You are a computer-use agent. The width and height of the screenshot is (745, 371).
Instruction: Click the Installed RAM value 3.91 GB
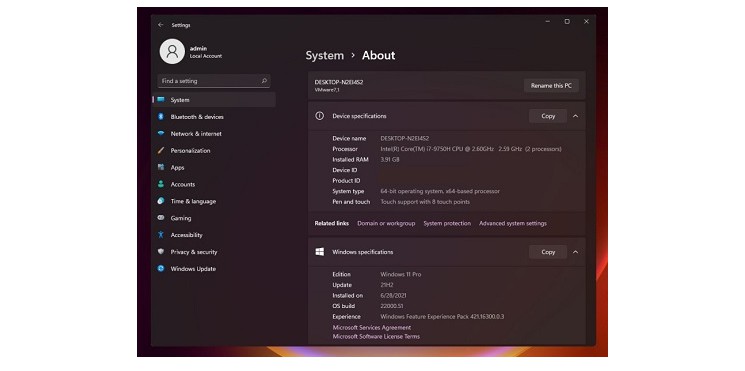point(390,160)
